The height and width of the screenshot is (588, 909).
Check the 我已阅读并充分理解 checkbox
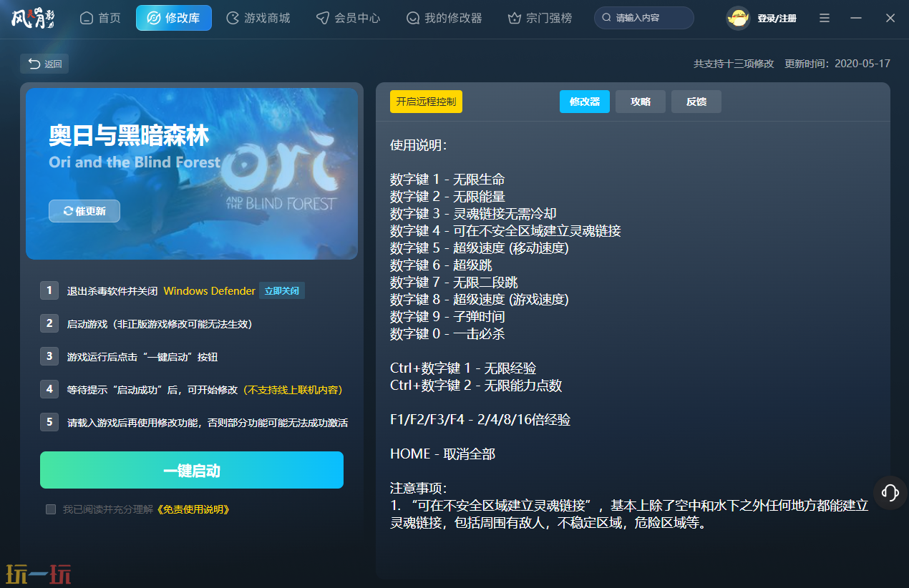click(51, 509)
